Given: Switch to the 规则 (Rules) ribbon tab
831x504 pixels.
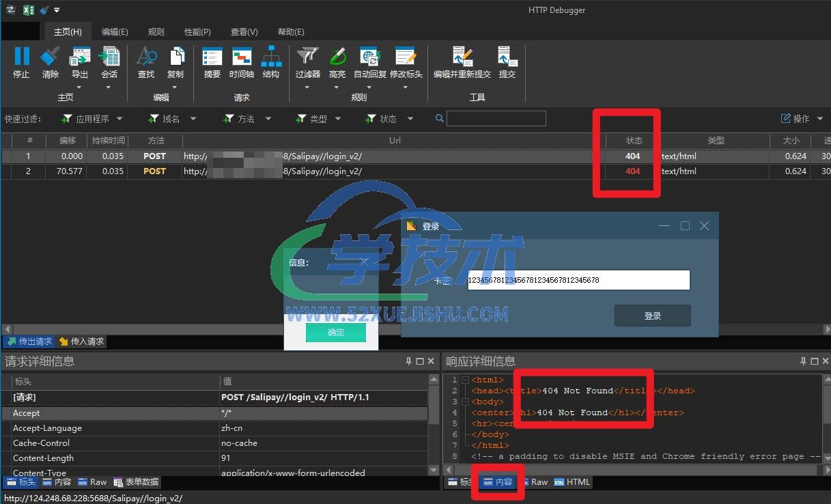Looking at the screenshot, I should pos(156,31).
